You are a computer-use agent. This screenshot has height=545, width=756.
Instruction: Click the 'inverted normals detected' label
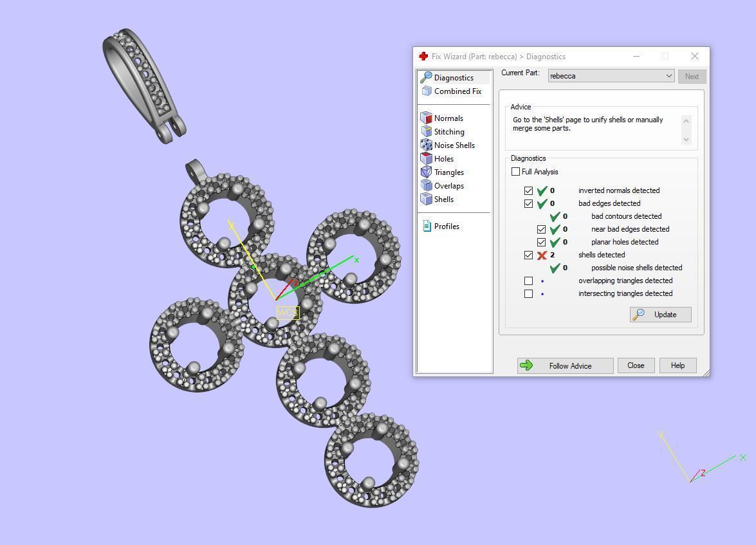[619, 190]
